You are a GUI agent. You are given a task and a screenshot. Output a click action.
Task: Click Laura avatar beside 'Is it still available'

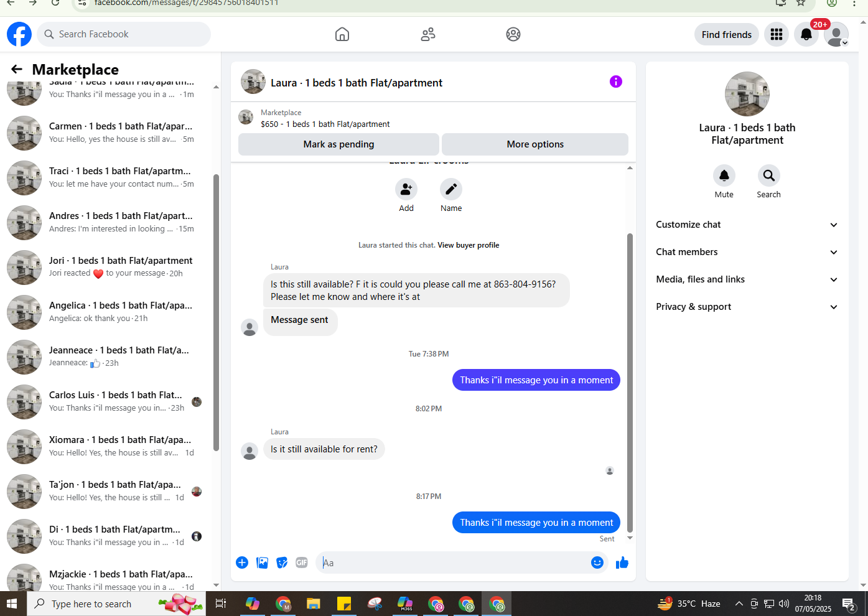point(250,451)
